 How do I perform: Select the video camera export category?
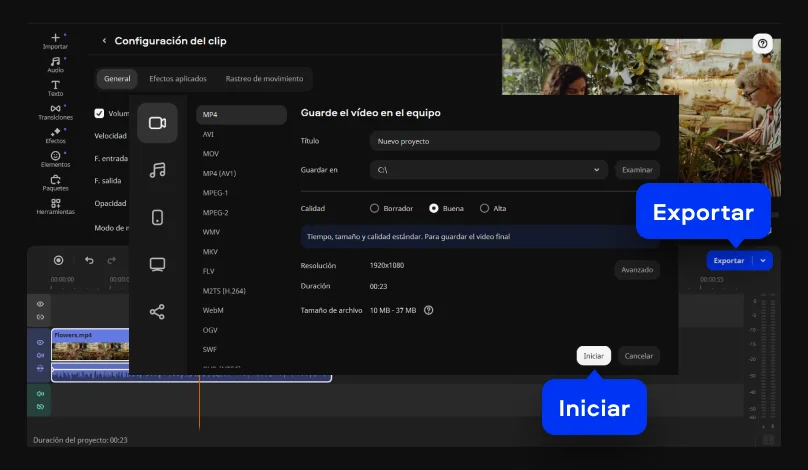tap(157, 123)
